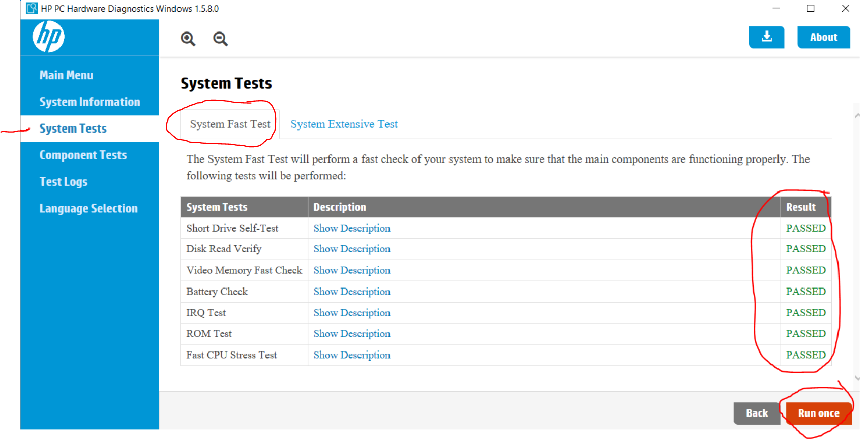Click the scrollbar down arrow

pos(857,378)
